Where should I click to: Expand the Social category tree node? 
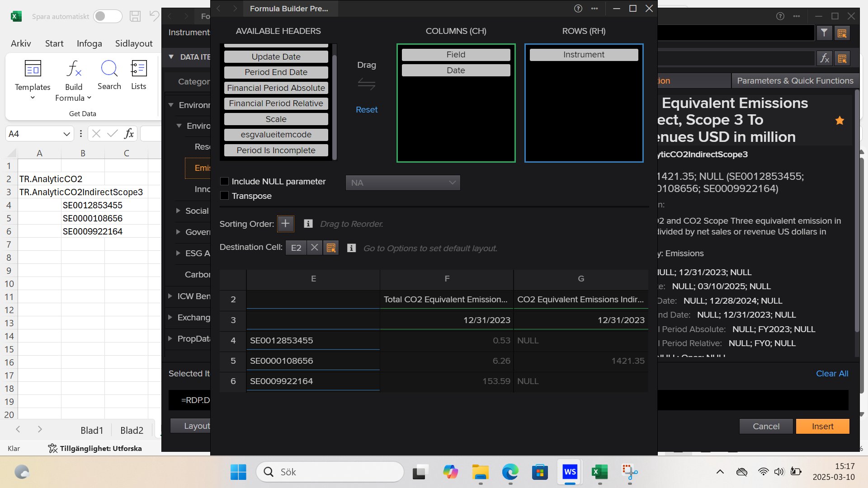(x=178, y=211)
